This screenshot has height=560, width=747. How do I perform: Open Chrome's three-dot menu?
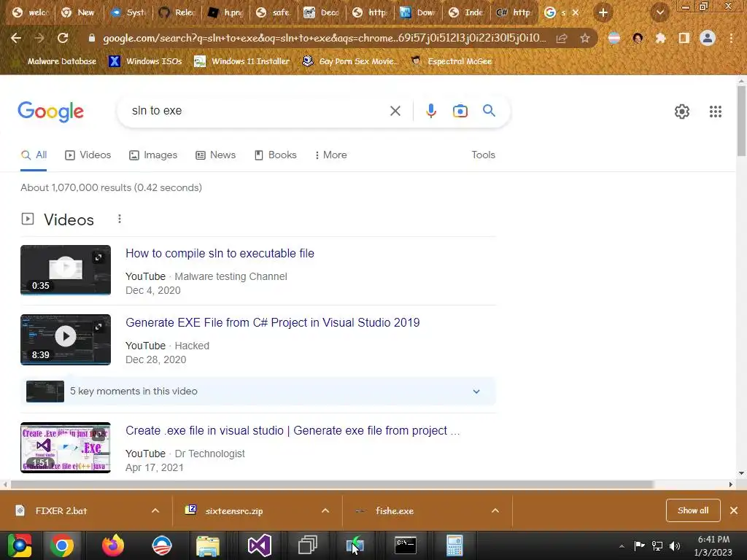[731, 38]
